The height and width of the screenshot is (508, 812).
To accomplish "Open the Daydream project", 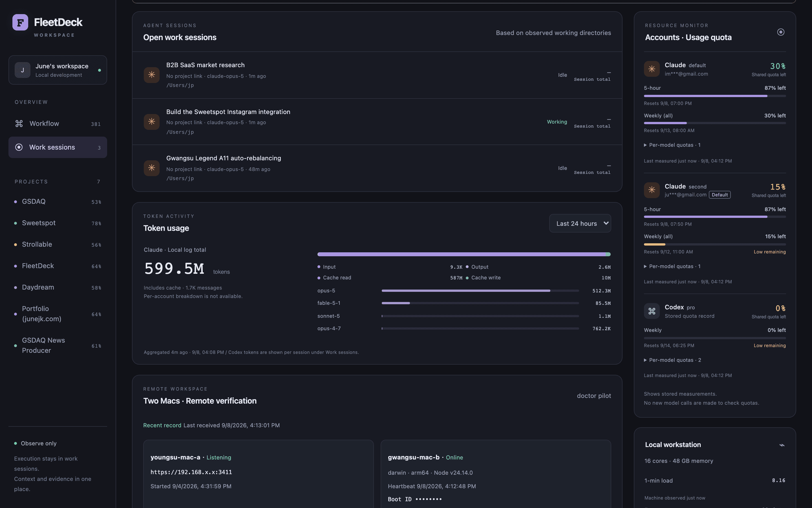I will pyautogui.click(x=58, y=288).
